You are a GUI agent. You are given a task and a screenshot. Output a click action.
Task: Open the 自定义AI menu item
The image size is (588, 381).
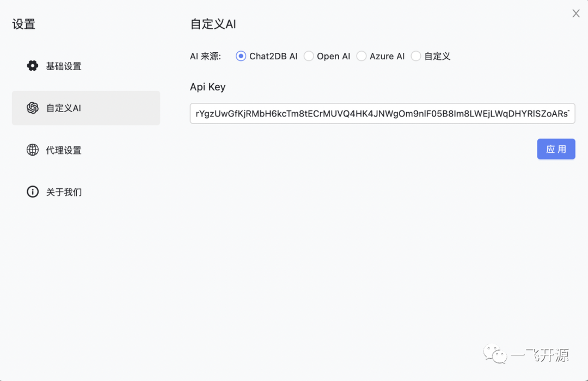coord(86,108)
